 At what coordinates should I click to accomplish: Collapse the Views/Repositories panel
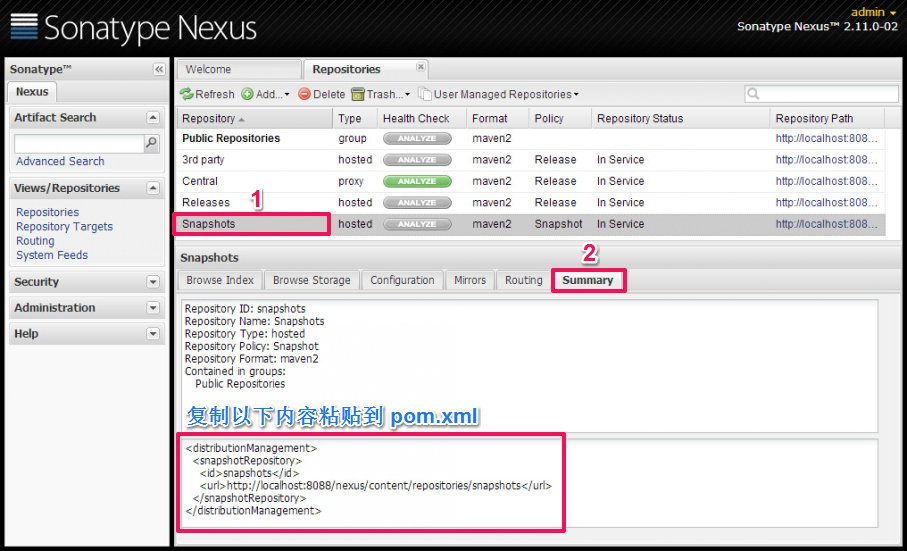(153, 188)
